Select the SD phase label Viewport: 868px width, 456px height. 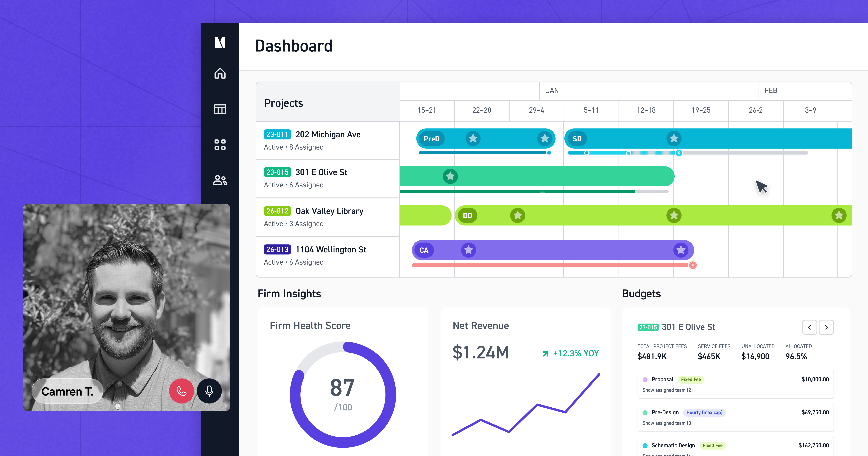tap(577, 139)
